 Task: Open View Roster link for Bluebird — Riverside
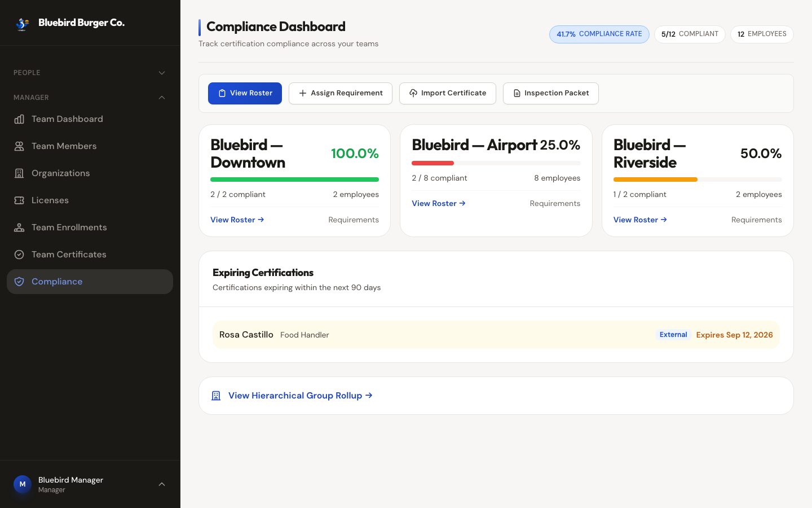(x=641, y=220)
